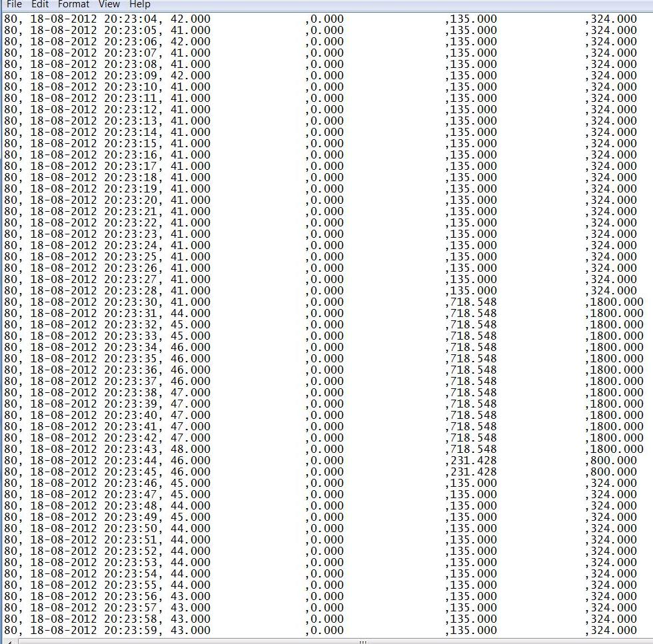The width and height of the screenshot is (653, 644).
Task: Click 800.000 in the 20:23:45 row
Action: 614,472
